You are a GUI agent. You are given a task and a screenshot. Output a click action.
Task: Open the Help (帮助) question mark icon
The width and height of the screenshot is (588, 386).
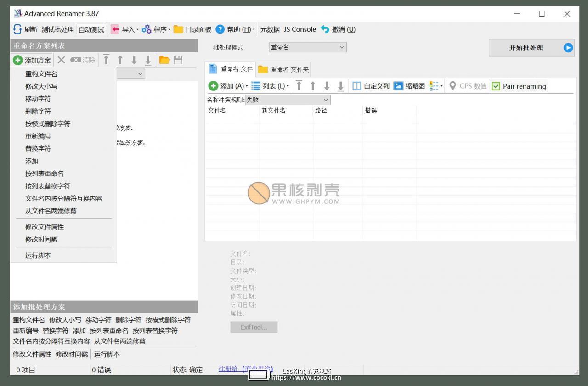220,29
